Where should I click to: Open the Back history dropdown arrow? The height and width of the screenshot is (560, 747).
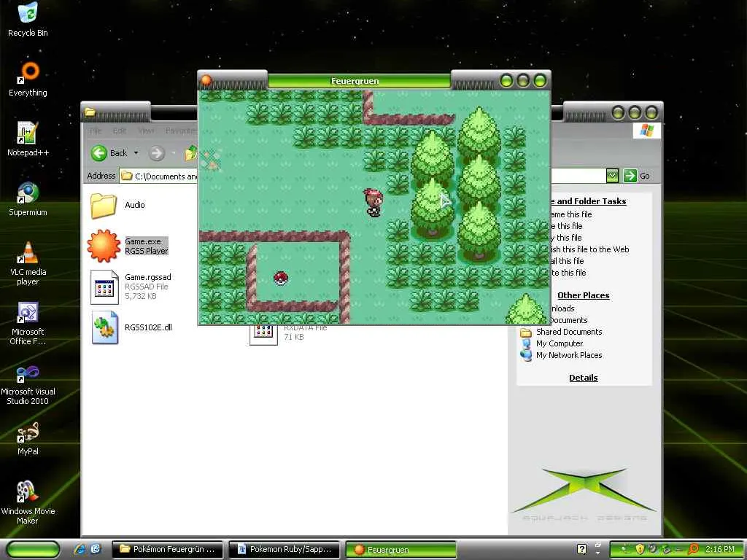pos(136,153)
